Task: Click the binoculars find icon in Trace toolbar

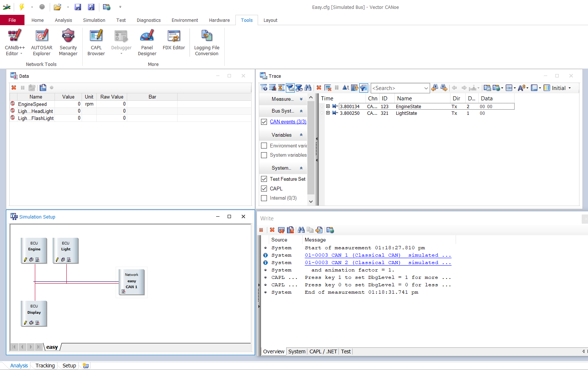Action: tap(308, 88)
